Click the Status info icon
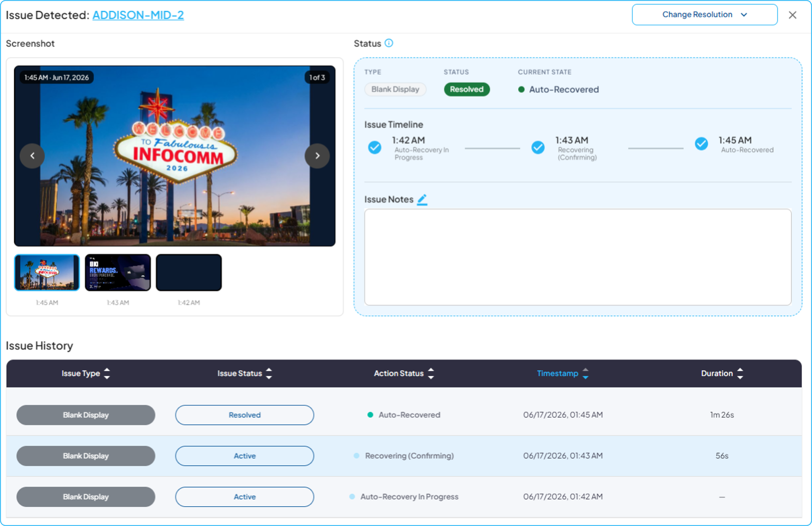 (389, 43)
